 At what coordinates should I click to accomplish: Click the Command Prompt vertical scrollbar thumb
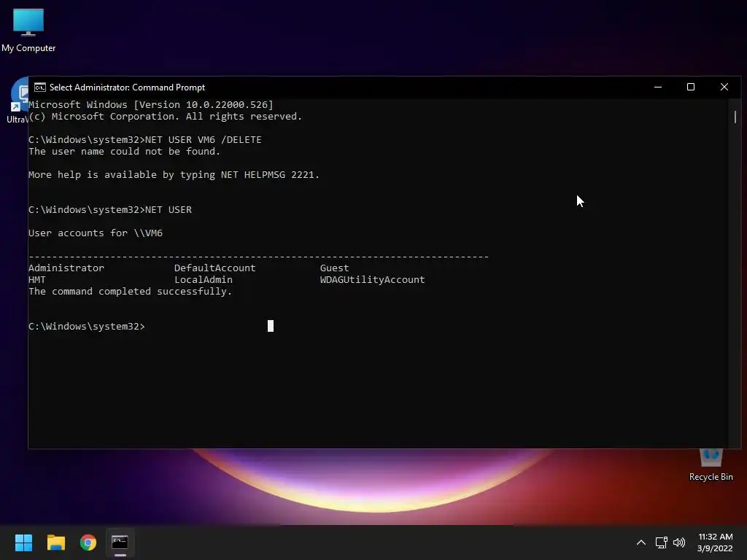(735, 117)
